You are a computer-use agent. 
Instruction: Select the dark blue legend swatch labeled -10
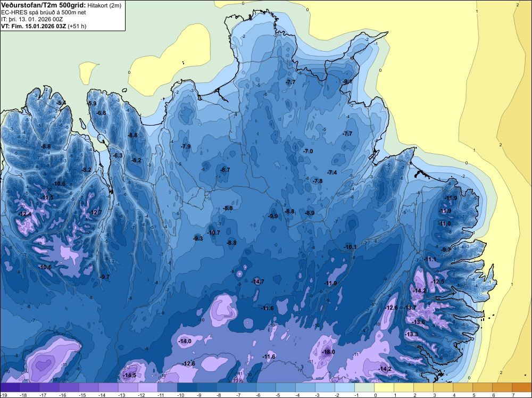point(187,387)
